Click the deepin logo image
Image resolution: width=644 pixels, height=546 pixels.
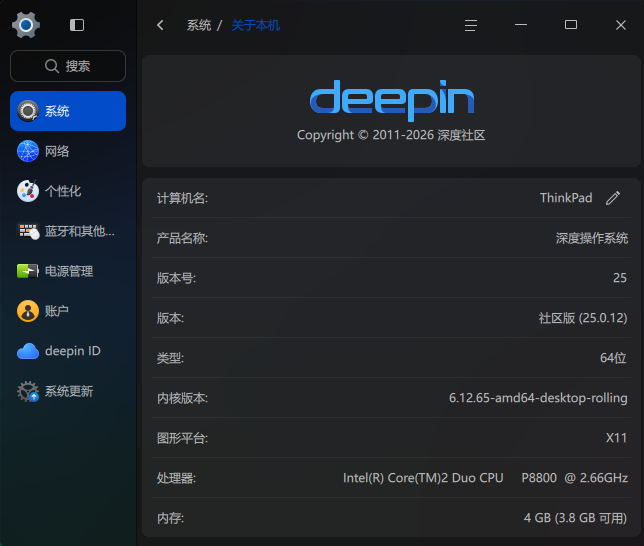[x=392, y=101]
